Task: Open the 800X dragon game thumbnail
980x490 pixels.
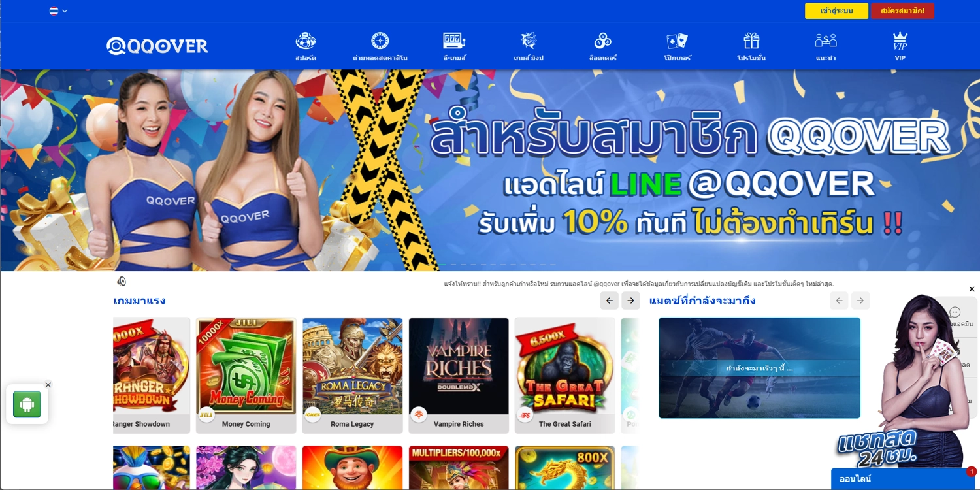Action: pyautogui.click(x=564, y=468)
